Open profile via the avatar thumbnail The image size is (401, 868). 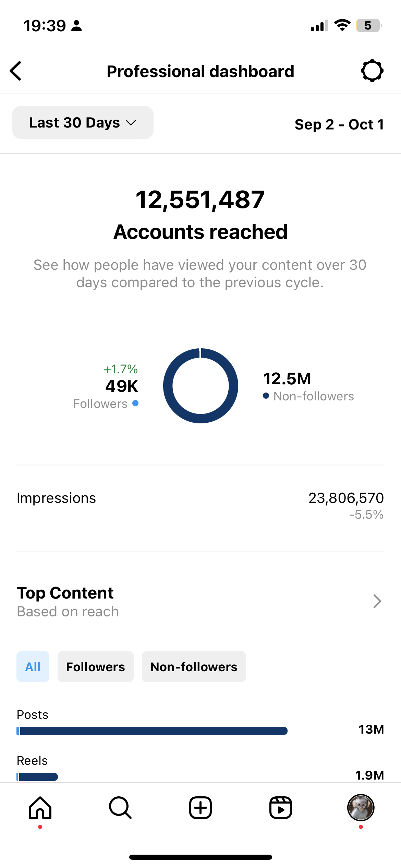(361, 808)
